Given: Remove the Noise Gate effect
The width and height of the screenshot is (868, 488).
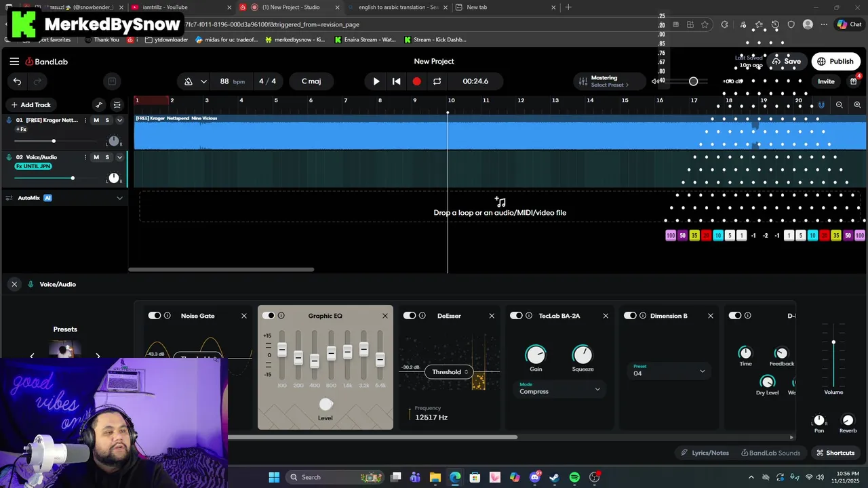Looking at the screenshot, I should [244, 316].
